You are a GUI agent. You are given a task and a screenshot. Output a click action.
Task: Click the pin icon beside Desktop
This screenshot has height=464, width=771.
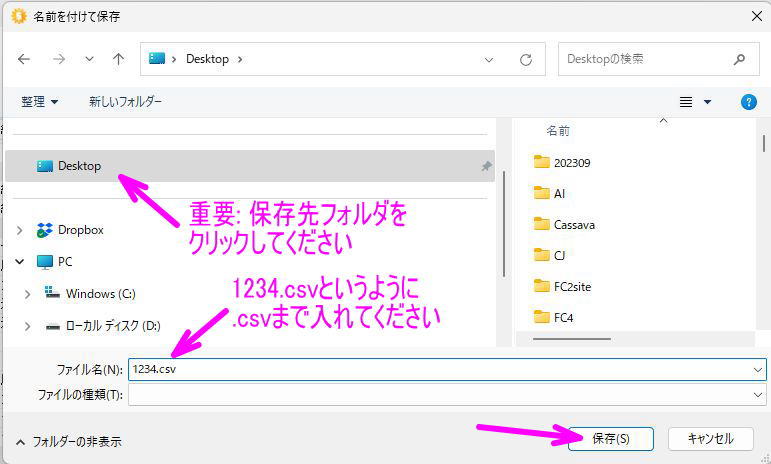click(x=486, y=167)
